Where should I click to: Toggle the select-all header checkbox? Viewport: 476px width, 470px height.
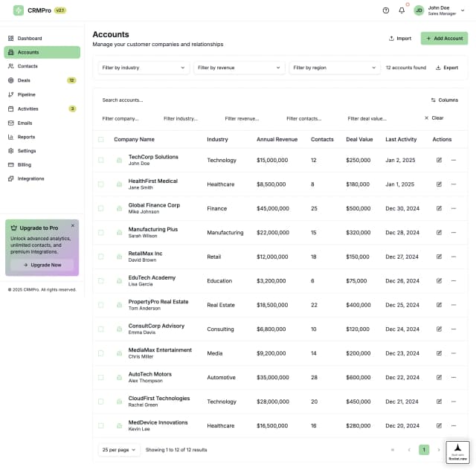click(x=101, y=139)
